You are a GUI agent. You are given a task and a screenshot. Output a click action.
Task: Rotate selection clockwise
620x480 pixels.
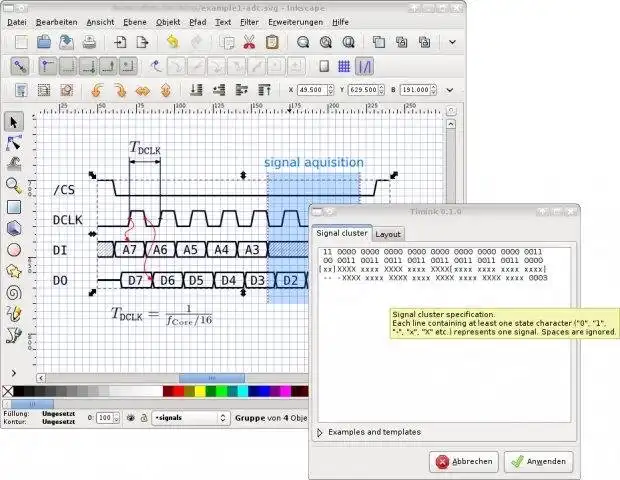tap(120, 90)
